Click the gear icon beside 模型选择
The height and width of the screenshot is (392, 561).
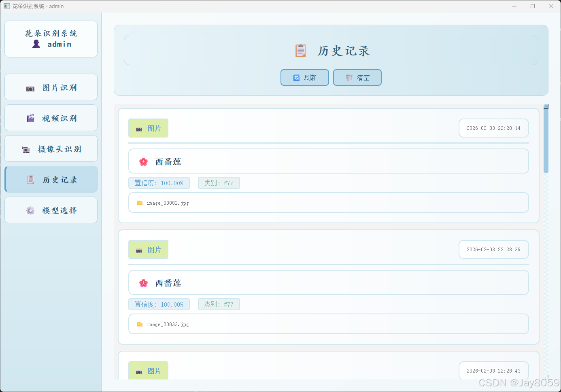30,210
